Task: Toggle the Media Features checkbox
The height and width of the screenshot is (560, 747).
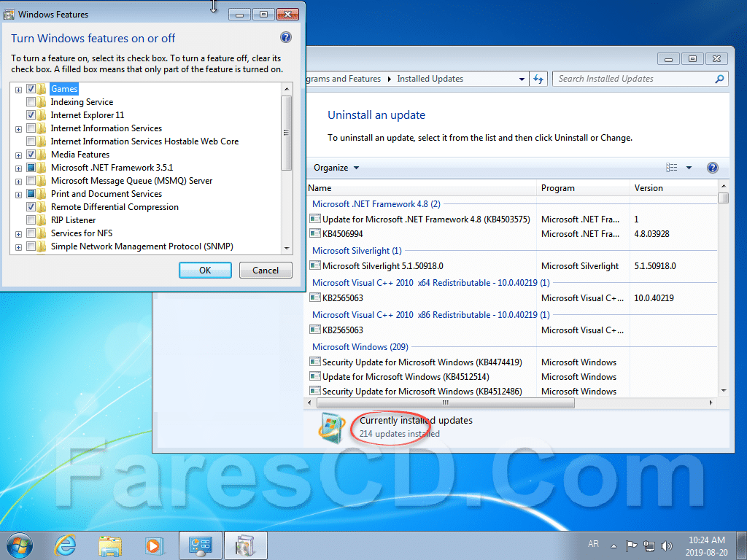Action: click(x=31, y=155)
